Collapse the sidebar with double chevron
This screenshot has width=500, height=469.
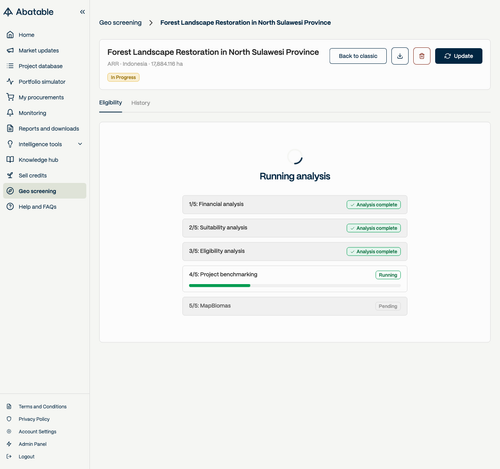point(82,12)
